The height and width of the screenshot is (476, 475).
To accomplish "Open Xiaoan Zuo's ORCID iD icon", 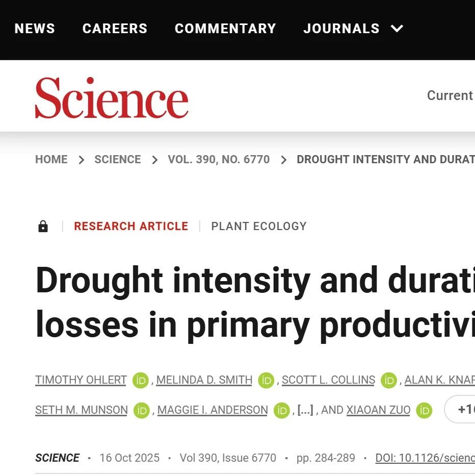I will [424, 410].
